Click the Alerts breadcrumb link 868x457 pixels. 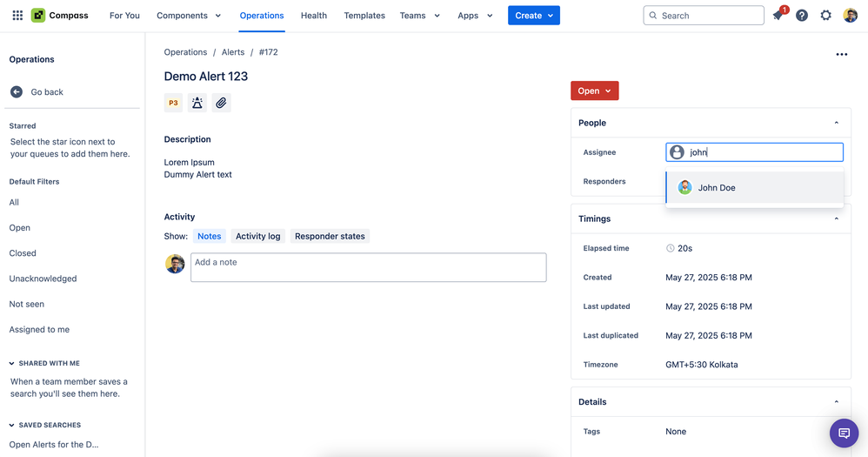tap(233, 52)
